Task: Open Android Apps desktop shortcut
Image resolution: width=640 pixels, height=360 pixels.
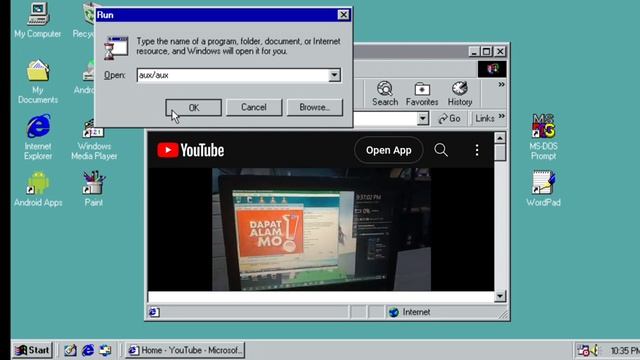Action: [38, 189]
